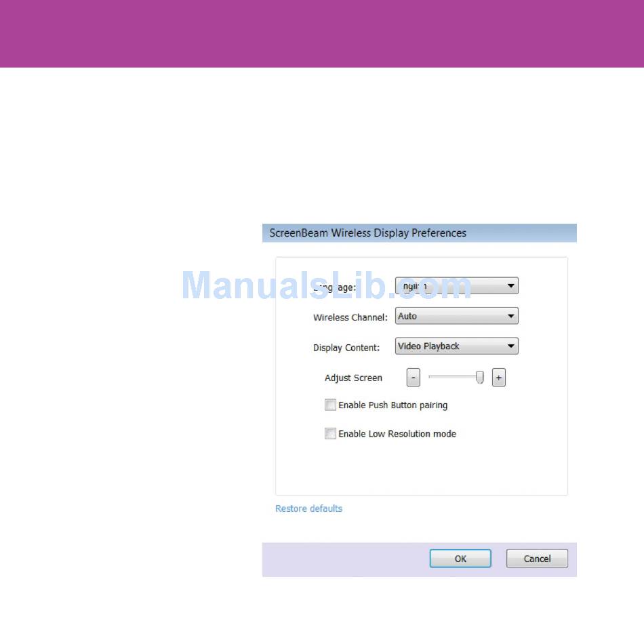Toggle Enable Low Resolution mode checkbox
The width and height of the screenshot is (644, 644).
(x=330, y=434)
